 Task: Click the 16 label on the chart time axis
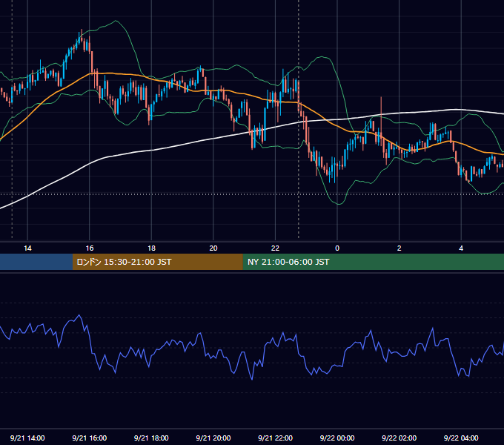pyautogui.click(x=90, y=248)
